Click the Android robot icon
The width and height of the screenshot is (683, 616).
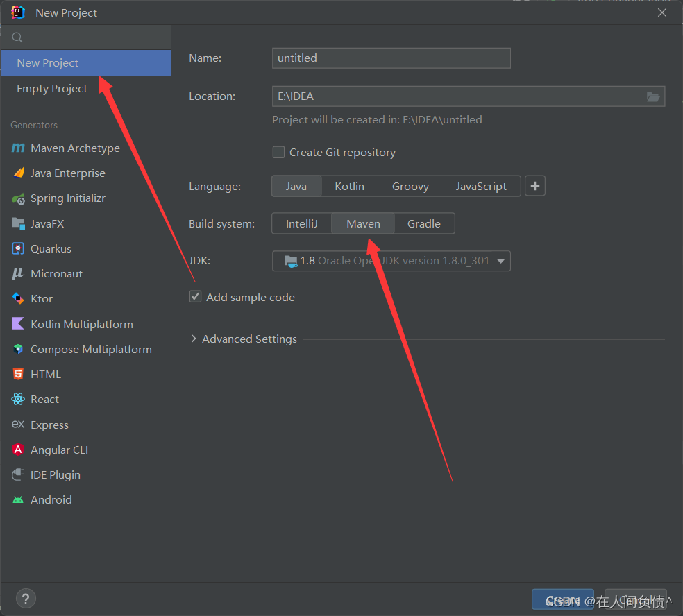click(18, 499)
